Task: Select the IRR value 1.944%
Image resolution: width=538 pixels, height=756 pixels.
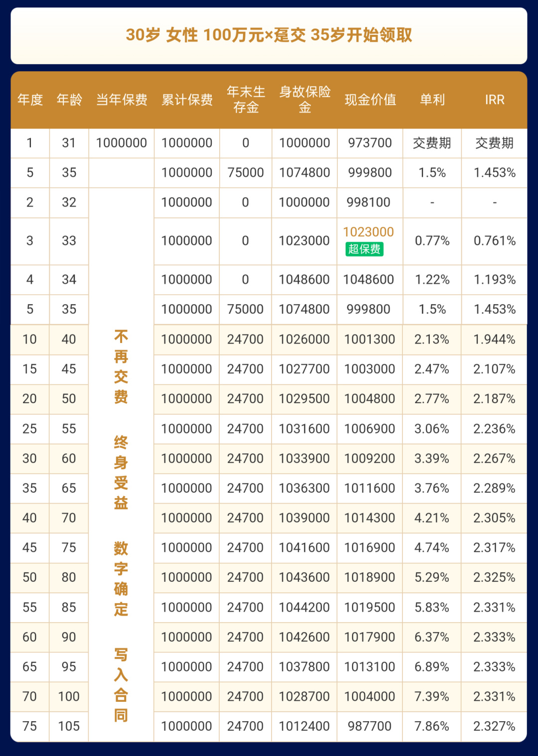Action: [495, 339]
